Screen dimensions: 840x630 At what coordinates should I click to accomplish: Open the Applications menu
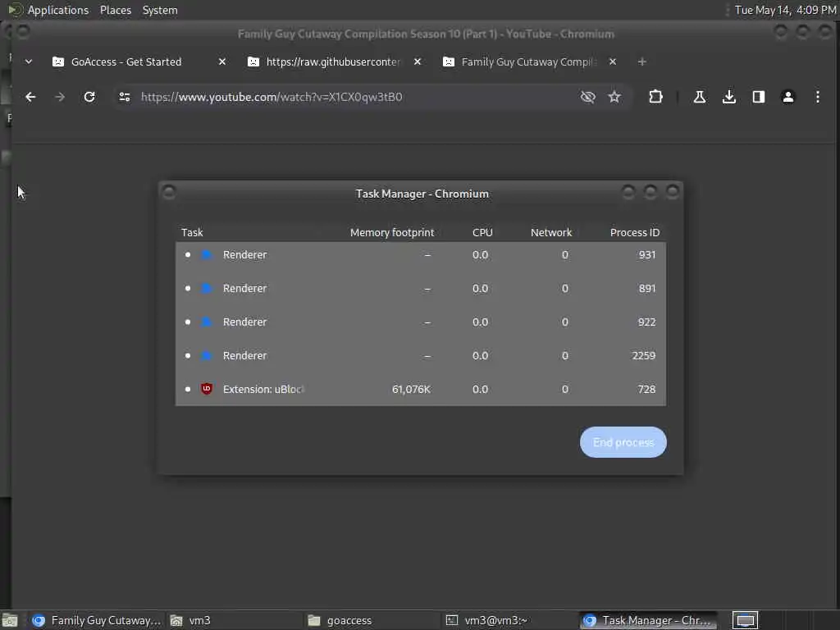tap(58, 10)
